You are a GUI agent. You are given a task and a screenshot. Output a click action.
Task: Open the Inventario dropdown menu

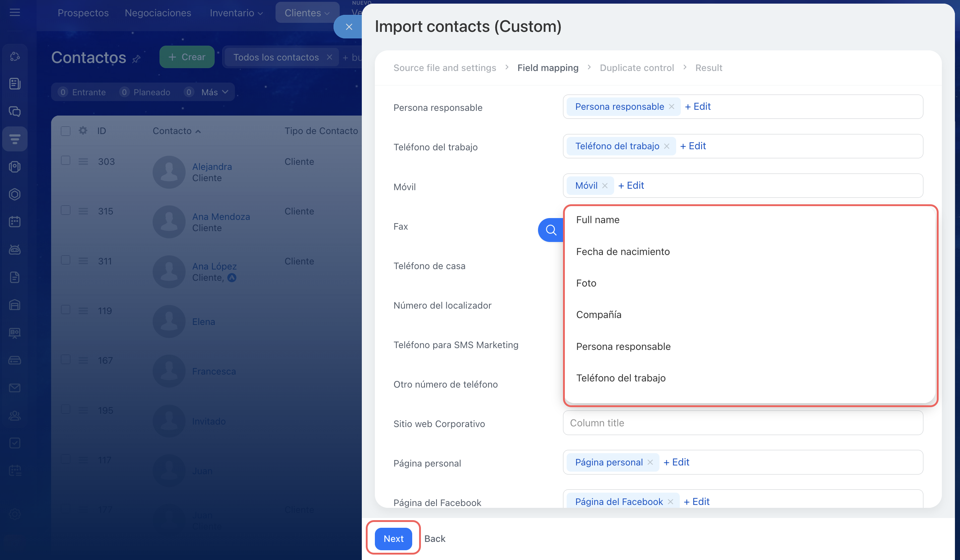pos(236,13)
